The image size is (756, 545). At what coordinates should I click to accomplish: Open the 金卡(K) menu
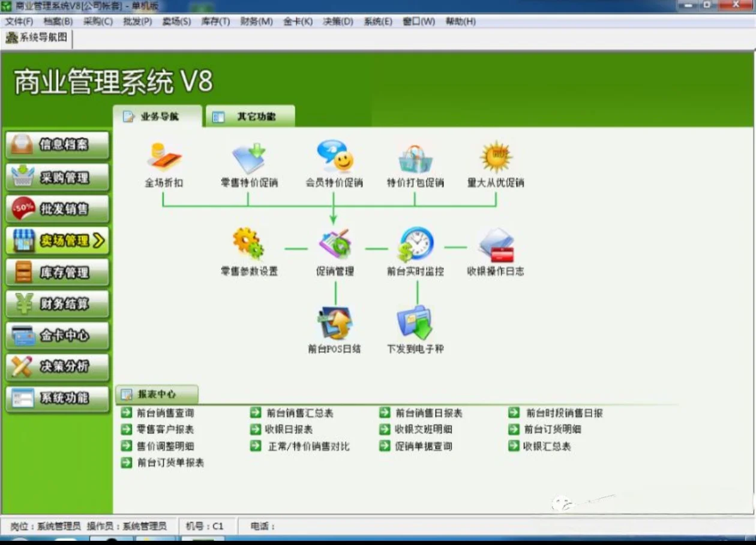point(298,22)
